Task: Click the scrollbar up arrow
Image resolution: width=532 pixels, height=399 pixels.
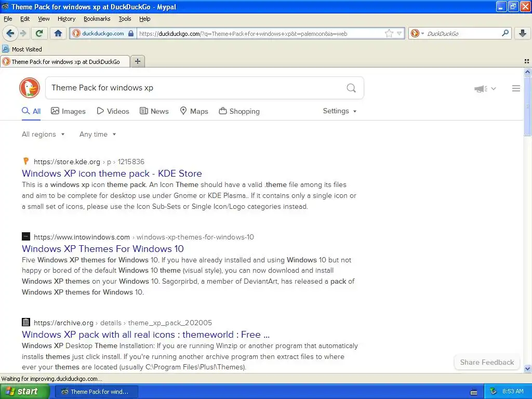Action: click(x=527, y=72)
